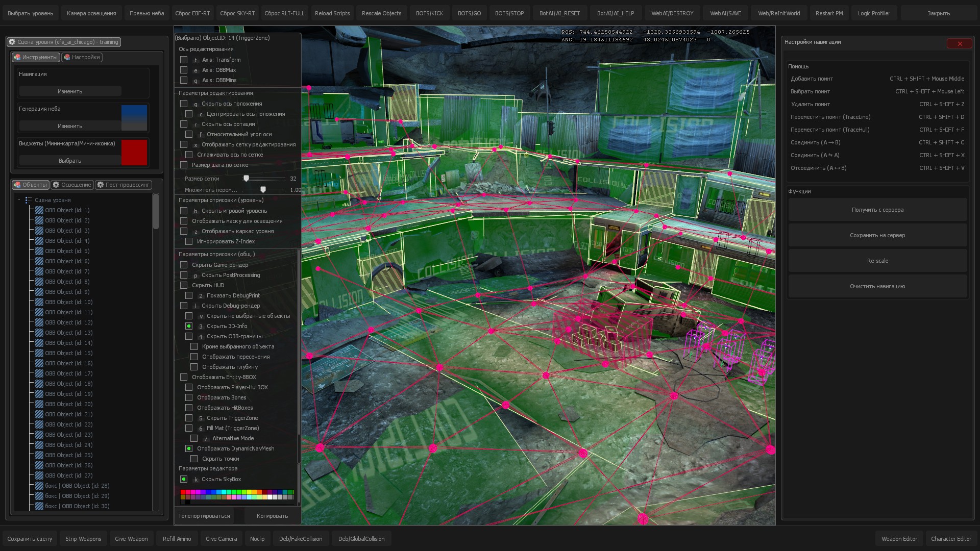Viewport: 980px width, 551px height.
Task: Click Noclip bottom button
Action: point(257,539)
